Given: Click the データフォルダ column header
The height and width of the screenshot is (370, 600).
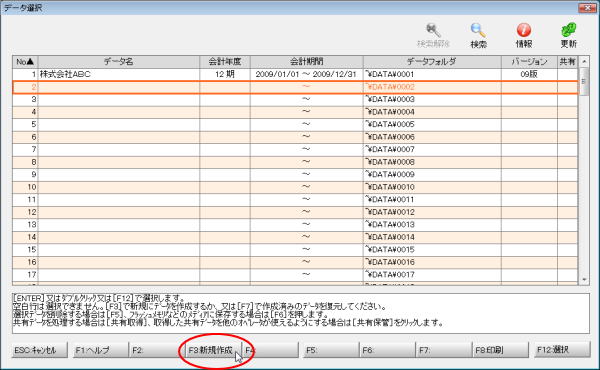Looking at the screenshot, I should coord(432,62).
